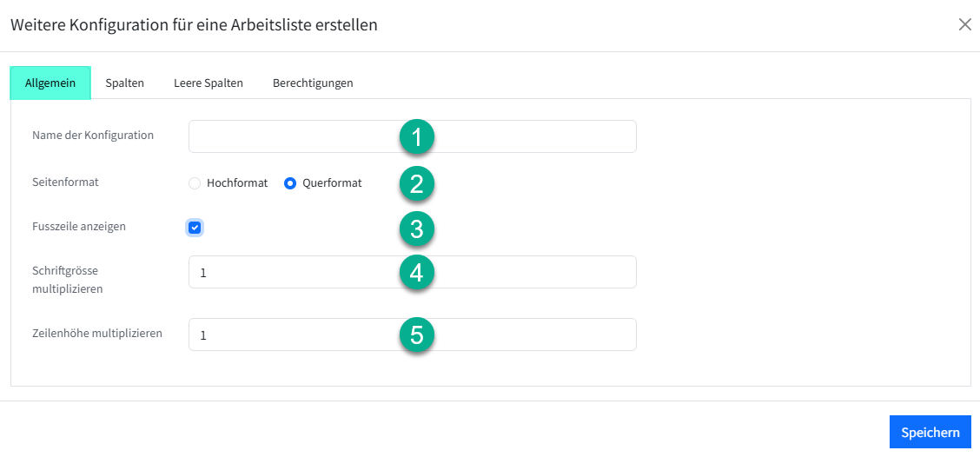This screenshot has width=980, height=457.
Task: Click green annotation badge number 3
Action: pos(416,228)
